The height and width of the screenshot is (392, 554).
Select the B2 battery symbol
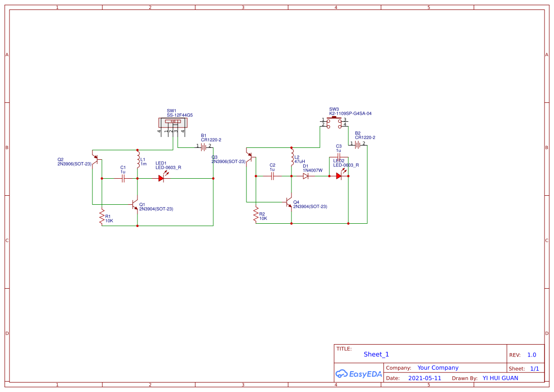[x=357, y=144]
